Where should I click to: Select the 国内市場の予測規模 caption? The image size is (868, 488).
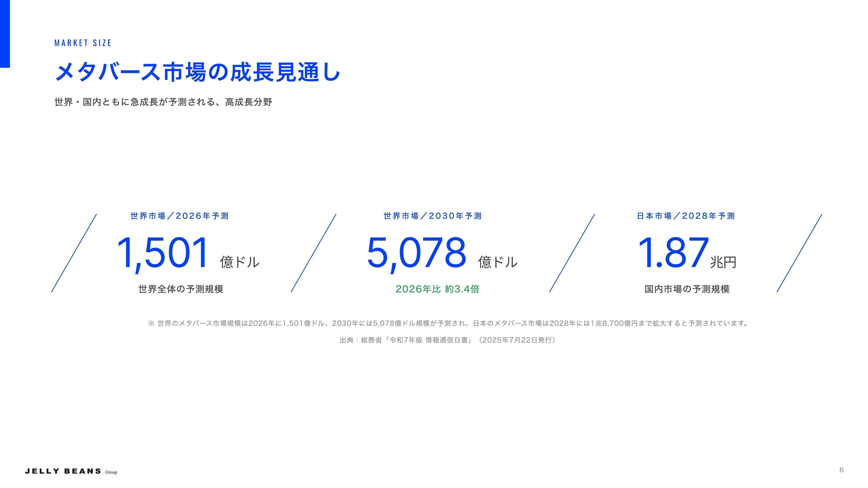(x=687, y=289)
